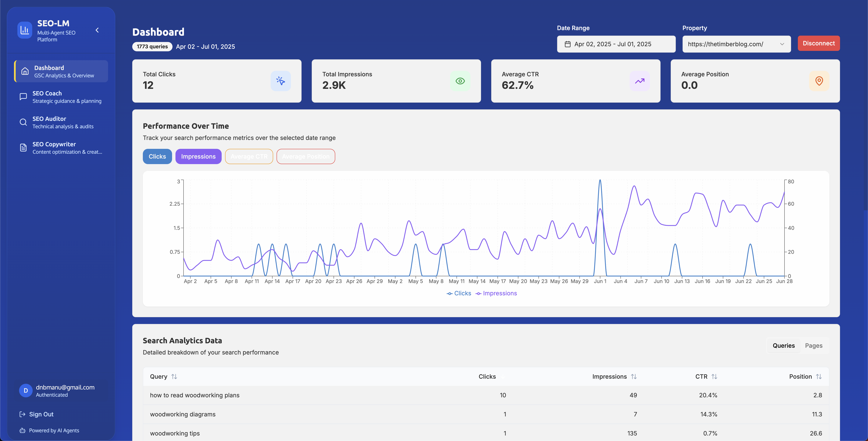Open SEO Auditor via magnifier icon
Screen dimensions: 868x441
(23, 122)
